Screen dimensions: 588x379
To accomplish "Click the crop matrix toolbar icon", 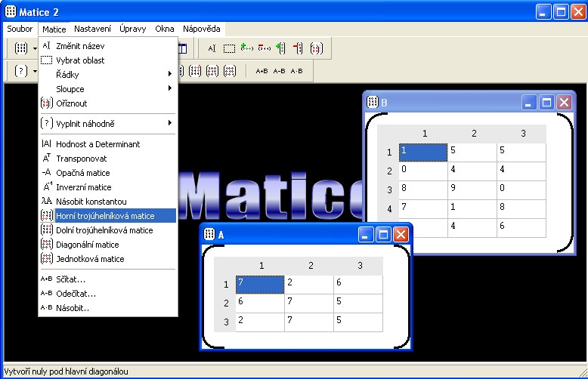I will tap(316, 48).
